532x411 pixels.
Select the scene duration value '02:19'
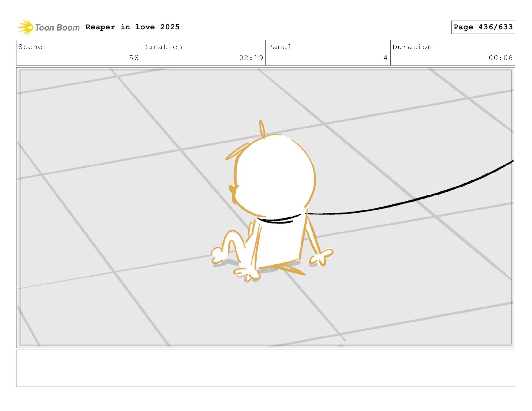(251, 58)
